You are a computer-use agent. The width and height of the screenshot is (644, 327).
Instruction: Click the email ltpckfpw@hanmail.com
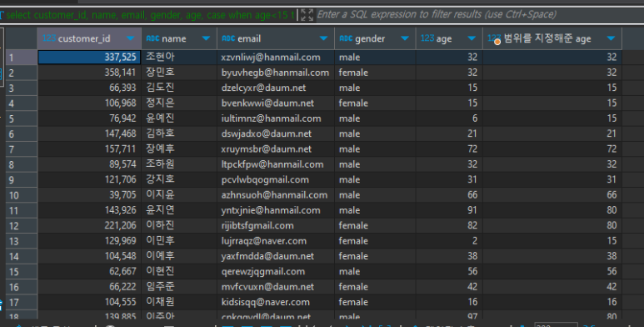272,164
